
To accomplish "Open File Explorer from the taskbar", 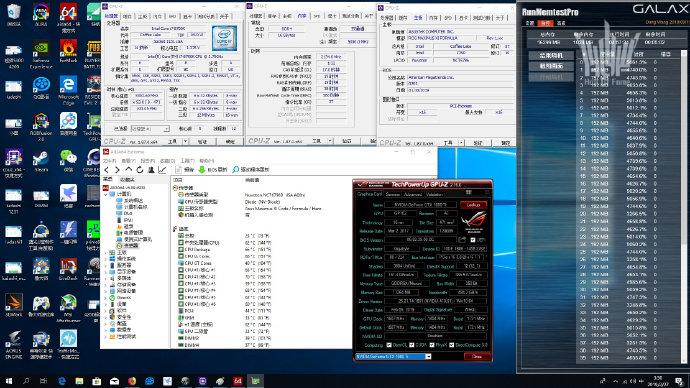I will [79, 381].
